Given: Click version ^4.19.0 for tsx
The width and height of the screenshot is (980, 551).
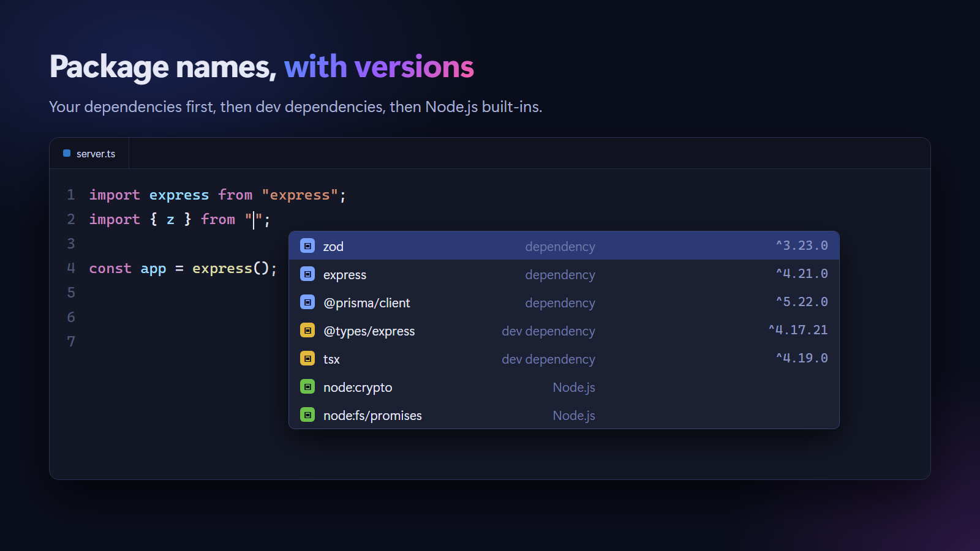Looking at the screenshot, I should pyautogui.click(x=802, y=358).
